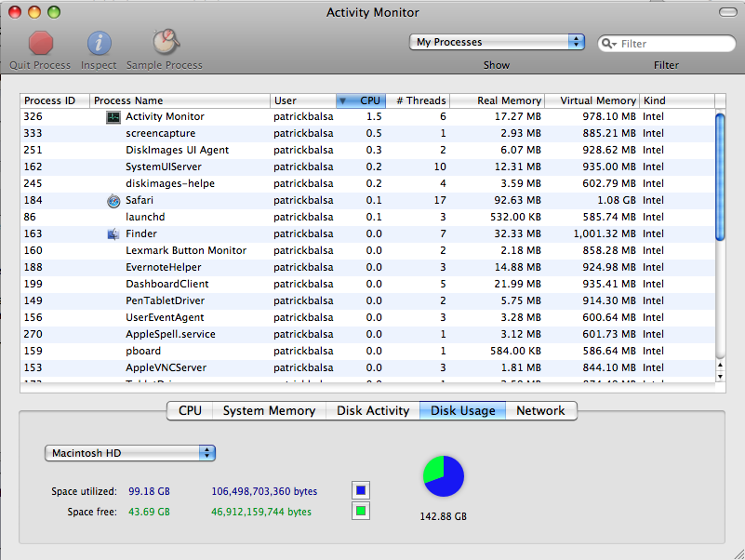The width and height of the screenshot is (745, 560).
Task: Select the Disk Usage tab
Action: [x=463, y=411]
